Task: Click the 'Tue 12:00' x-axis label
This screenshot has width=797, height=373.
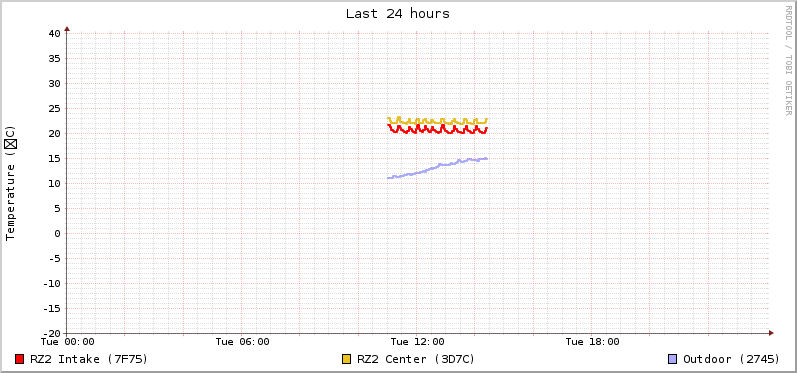Action: 417,342
